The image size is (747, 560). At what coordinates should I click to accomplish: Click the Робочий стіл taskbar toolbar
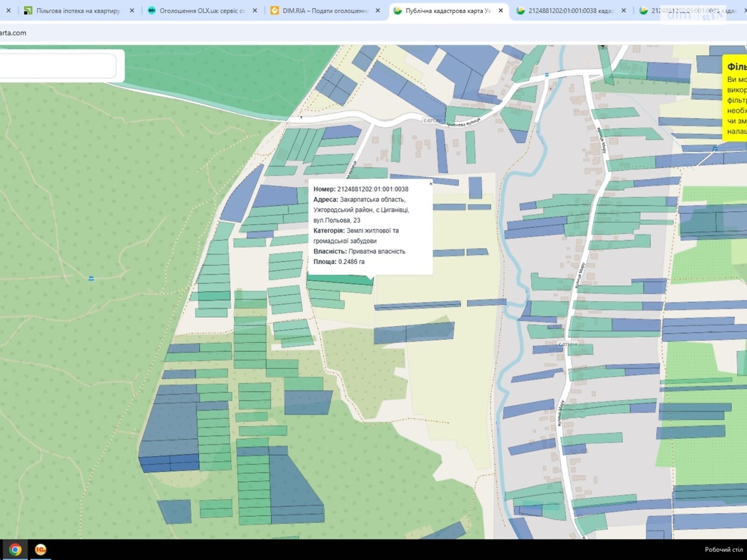pyautogui.click(x=724, y=549)
